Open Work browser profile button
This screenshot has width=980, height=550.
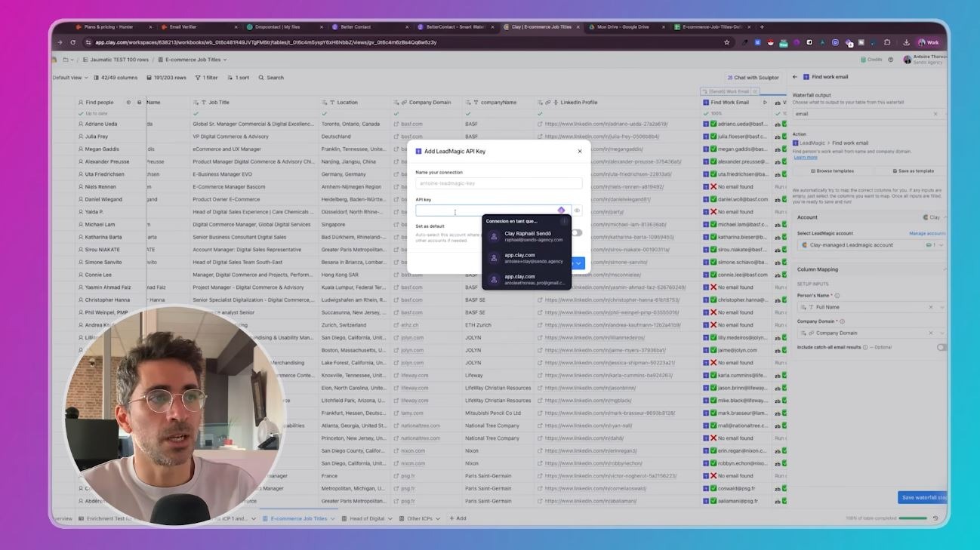929,42
